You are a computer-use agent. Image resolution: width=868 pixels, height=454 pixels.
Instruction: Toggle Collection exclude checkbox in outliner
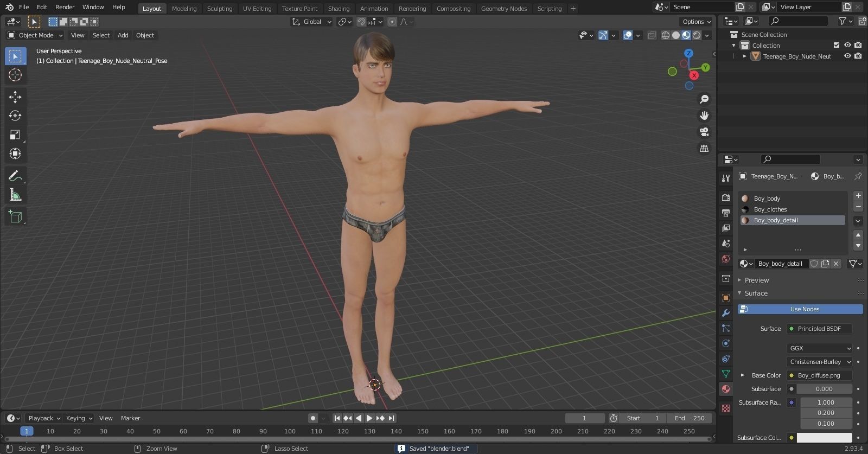point(837,45)
